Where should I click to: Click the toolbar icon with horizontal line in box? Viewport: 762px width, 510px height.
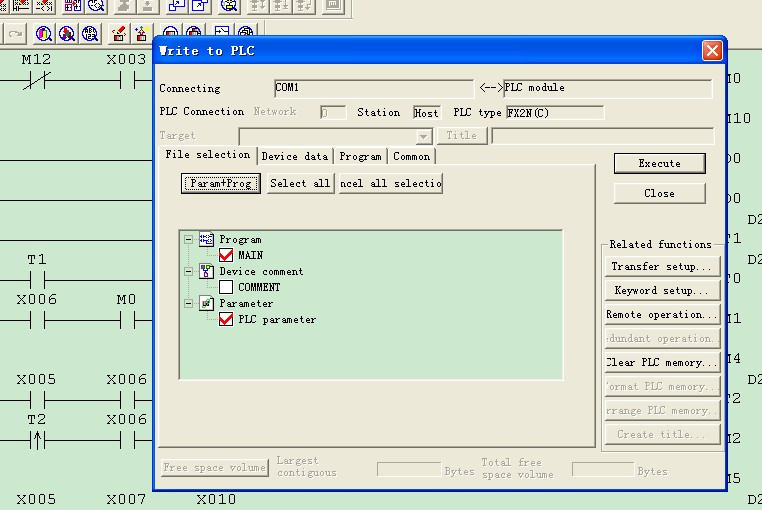(221, 32)
